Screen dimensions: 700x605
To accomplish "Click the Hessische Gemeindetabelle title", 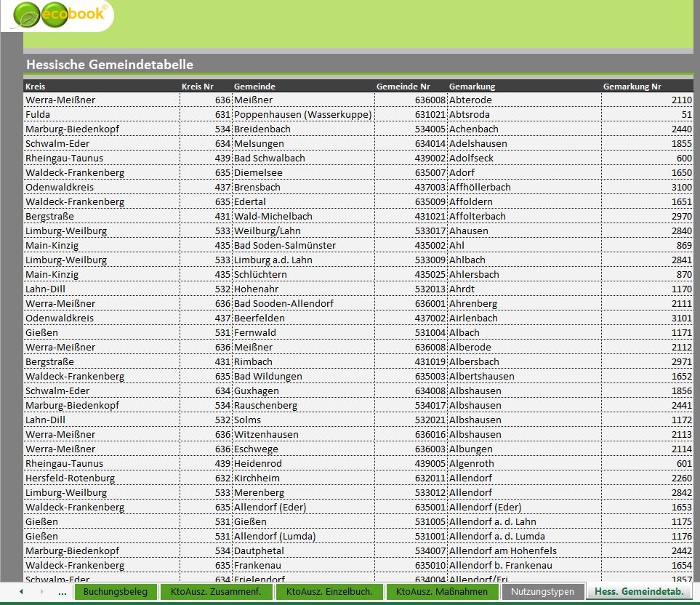I will (110, 65).
